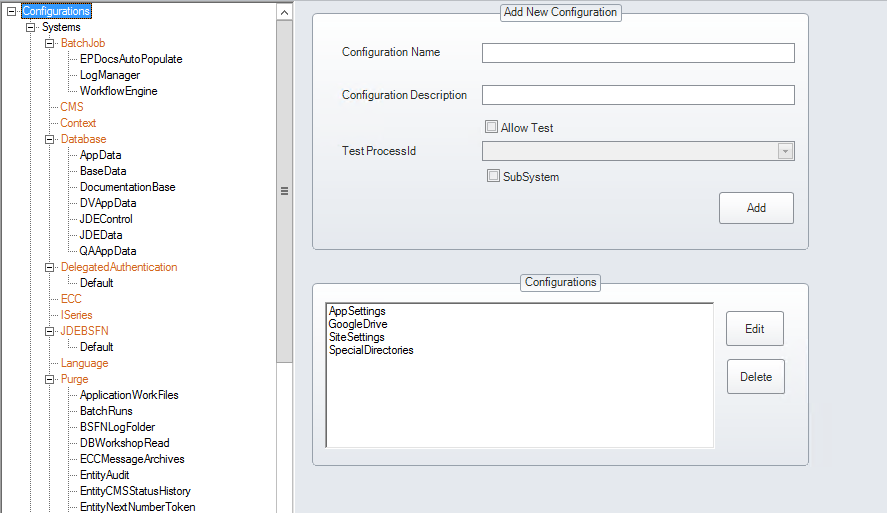Collapse the JDEBSFN tree node
This screenshot has width=887, height=513.
(50, 331)
